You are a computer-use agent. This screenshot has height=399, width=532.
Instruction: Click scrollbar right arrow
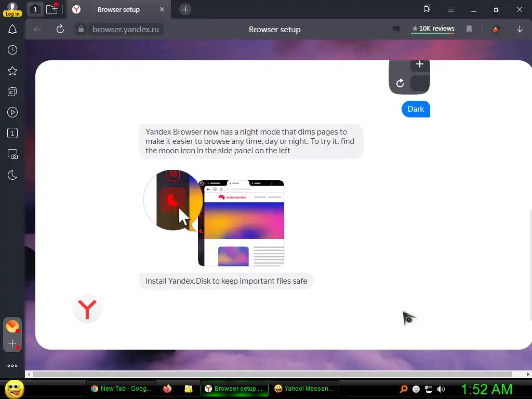(528, 374)
